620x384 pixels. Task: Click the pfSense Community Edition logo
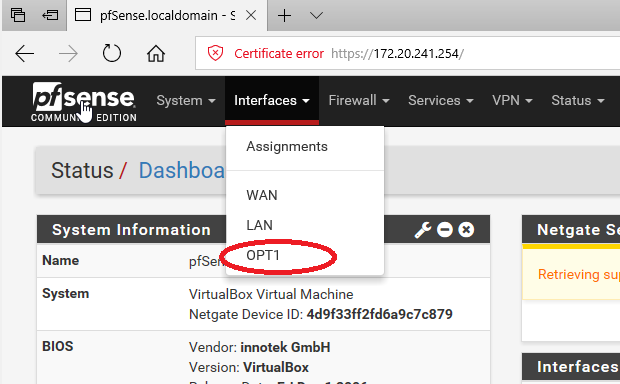click(84, 102)
